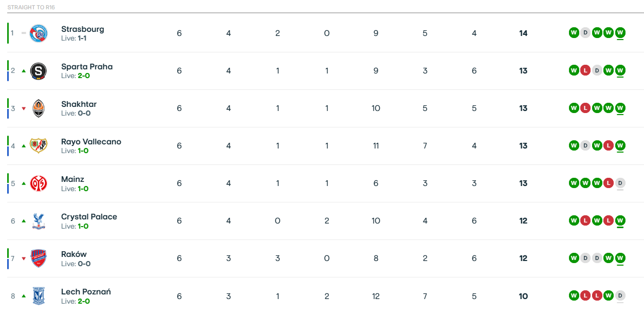Click Strasbourg's most recent win badge
Screen dimensions: 644x316
[x=620, y=33]
